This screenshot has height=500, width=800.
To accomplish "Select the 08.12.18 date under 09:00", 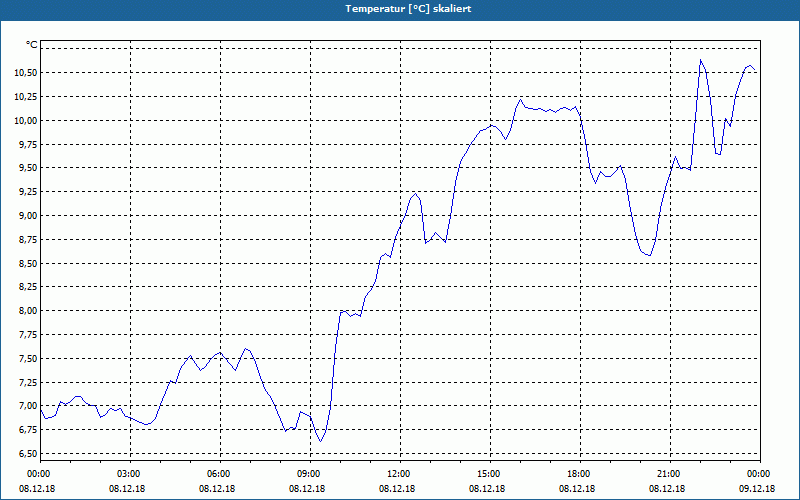I will pyautogui.click(x=307, y=489).
